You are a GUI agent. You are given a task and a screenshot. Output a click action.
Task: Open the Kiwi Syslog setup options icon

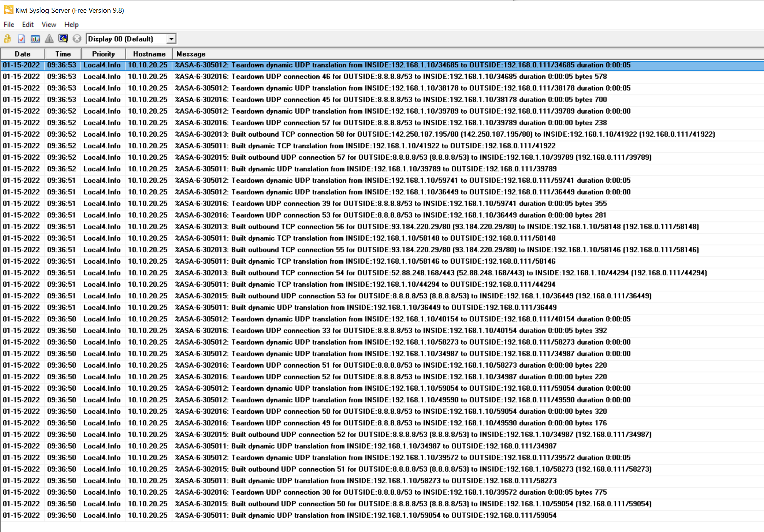tap(21, 38)
